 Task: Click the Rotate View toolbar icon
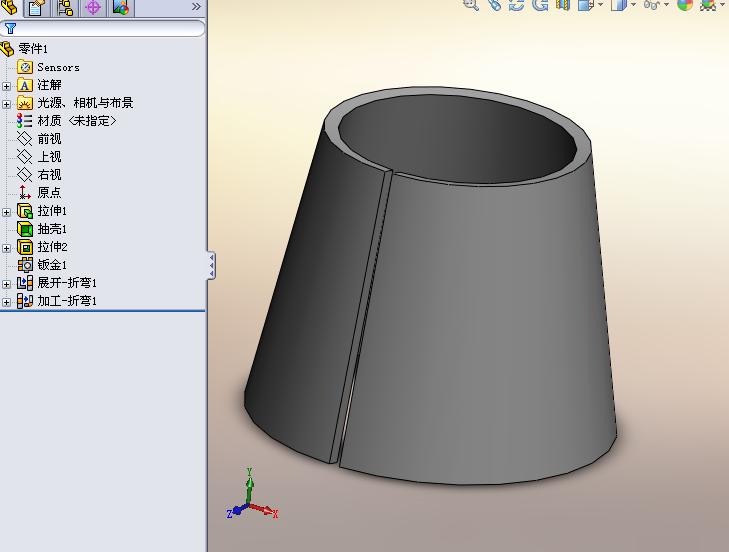(517, 4)
